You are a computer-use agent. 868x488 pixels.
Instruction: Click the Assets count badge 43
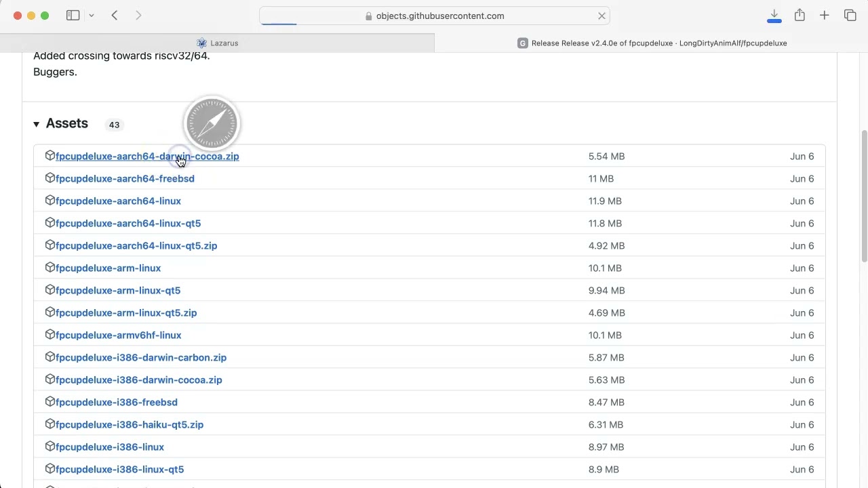[114, 125]
